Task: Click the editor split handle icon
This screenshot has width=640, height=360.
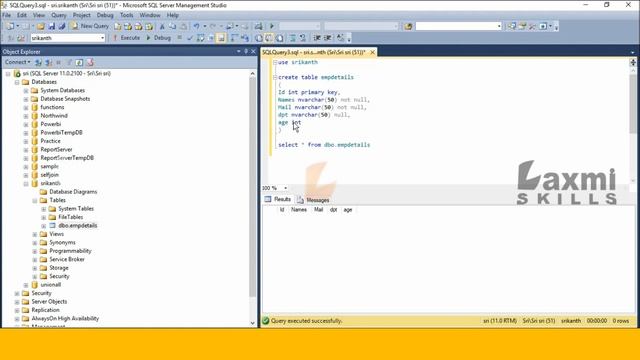Action: tap(633, 62)
